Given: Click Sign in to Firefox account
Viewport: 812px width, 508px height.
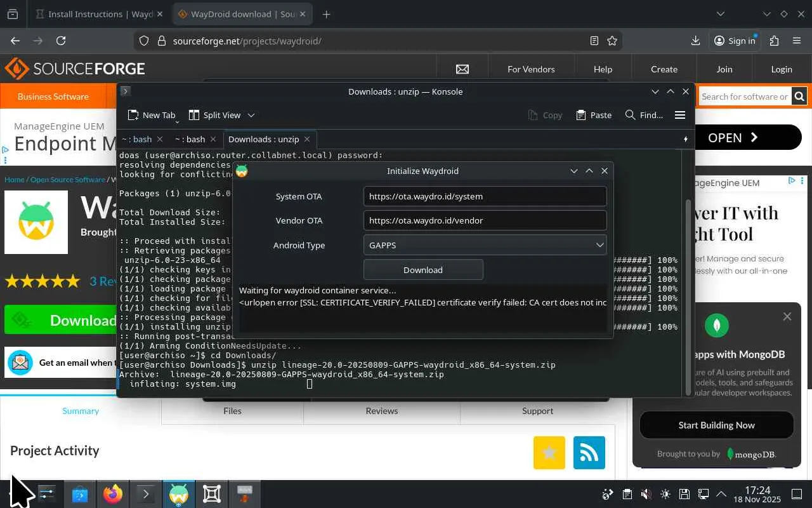Looking at the screenshot, I should coord(735,41).
